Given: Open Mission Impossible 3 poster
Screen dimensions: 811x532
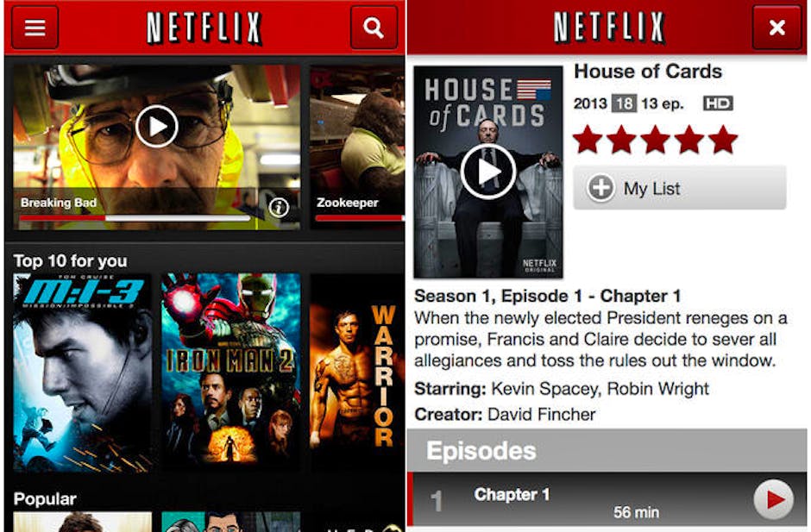Looking at the screenshot, I should pyautogui.click(x=82, y=372).
